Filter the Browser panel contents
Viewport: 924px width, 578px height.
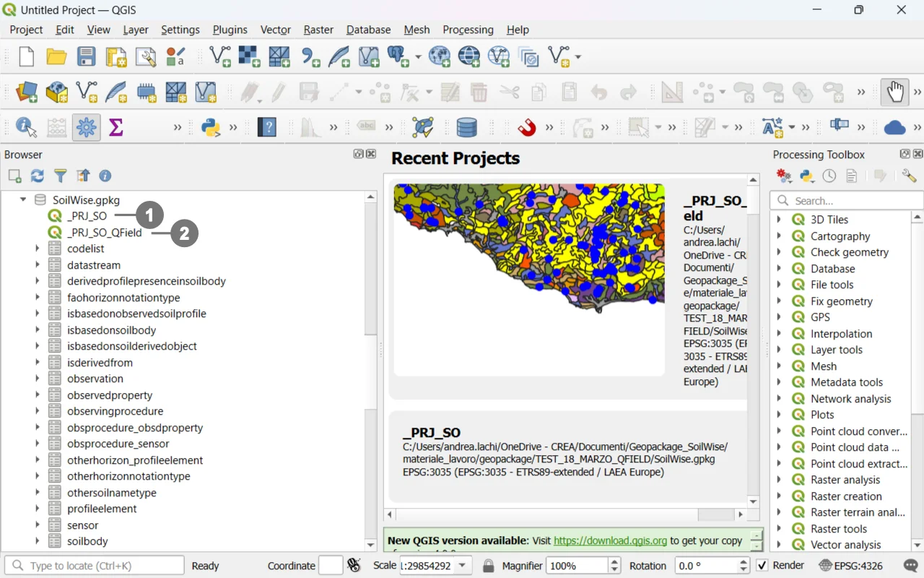tap(61, 176)
